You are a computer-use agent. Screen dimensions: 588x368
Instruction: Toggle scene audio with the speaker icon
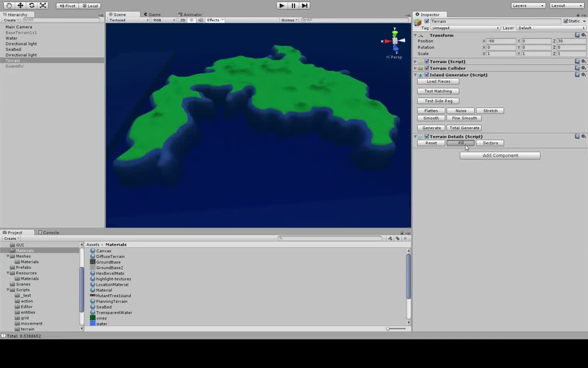201,19
